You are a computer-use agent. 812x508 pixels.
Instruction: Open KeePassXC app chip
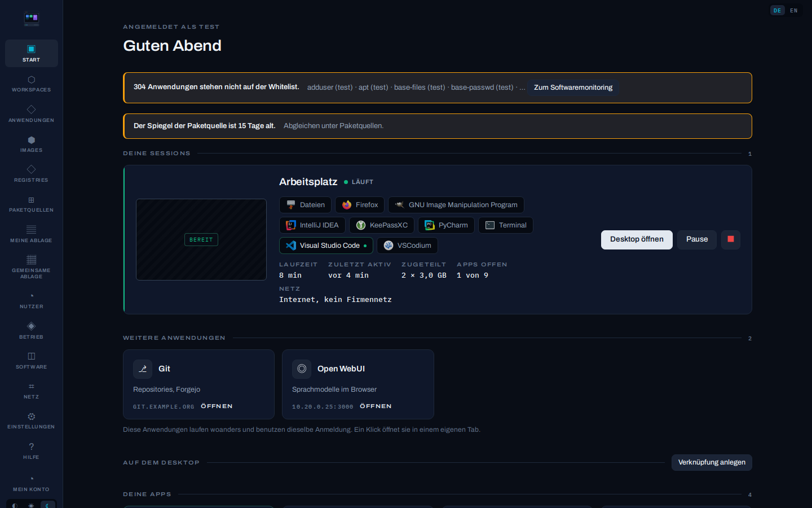tap(382, 225)
